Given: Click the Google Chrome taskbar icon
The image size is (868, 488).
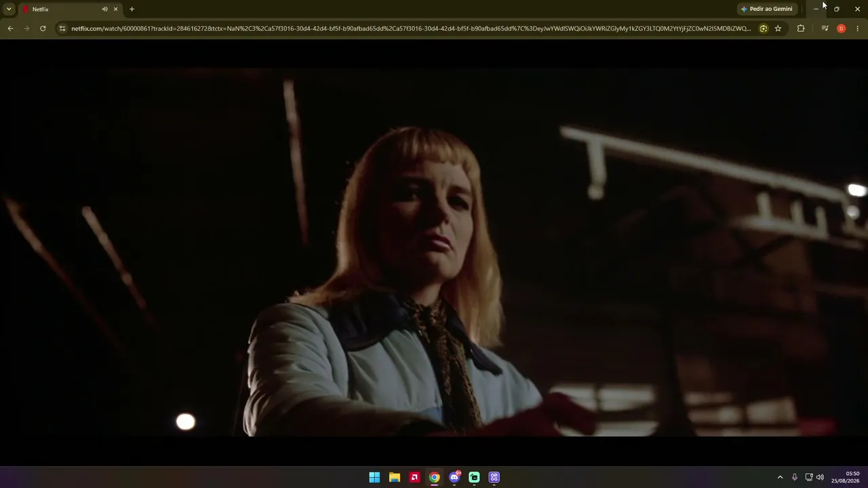Looking at the screenshot, I should pos(435,477).
